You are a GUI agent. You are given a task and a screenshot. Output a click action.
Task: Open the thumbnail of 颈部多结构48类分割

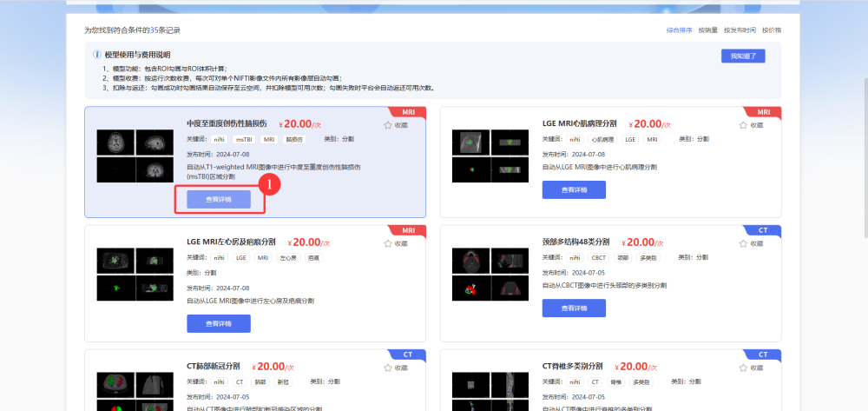490,275
